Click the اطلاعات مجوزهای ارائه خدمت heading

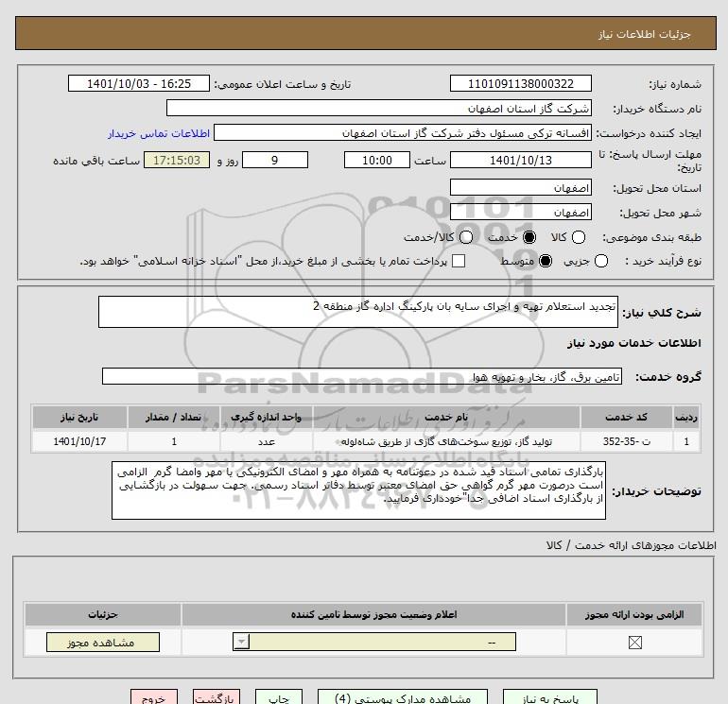pos(631,545)
